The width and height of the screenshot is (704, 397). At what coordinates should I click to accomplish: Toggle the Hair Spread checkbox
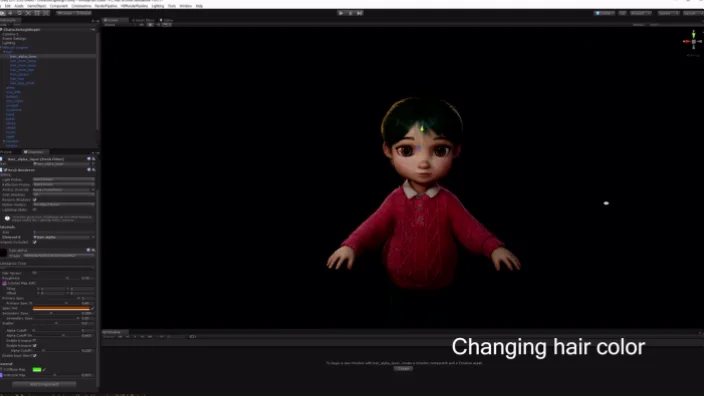(x=35, y=273)
